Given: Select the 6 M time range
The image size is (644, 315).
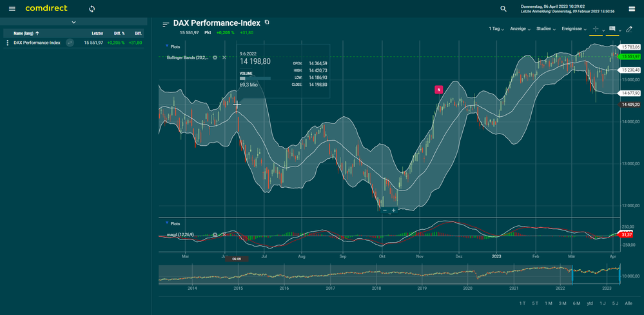Looking at the screenshot, I should point(576,303).
